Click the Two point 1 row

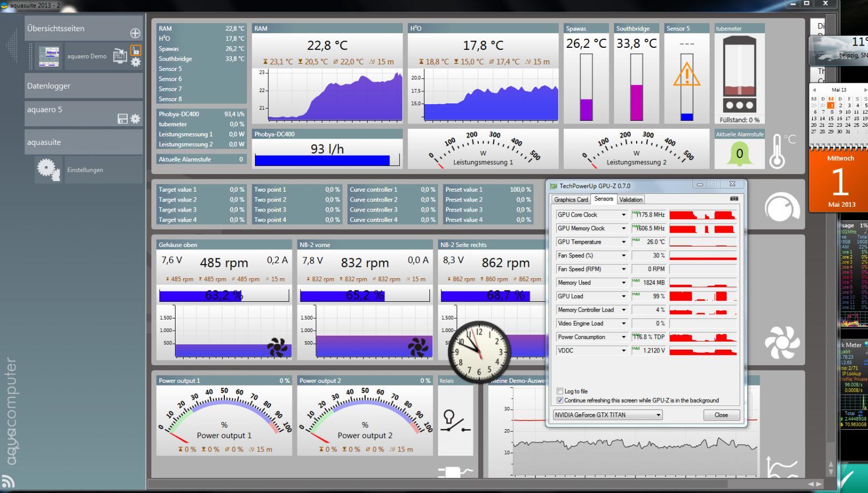[x=297, y=190]
